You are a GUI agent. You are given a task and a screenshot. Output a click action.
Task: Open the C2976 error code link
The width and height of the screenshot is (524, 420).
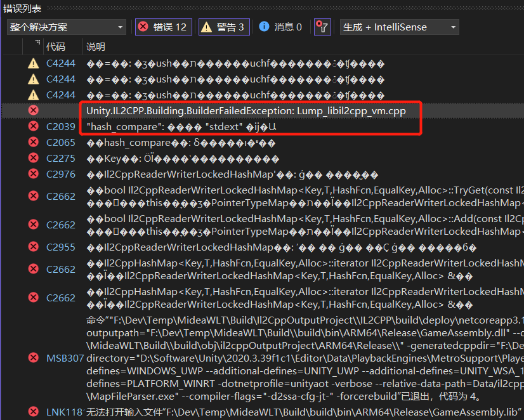point(60,174)
